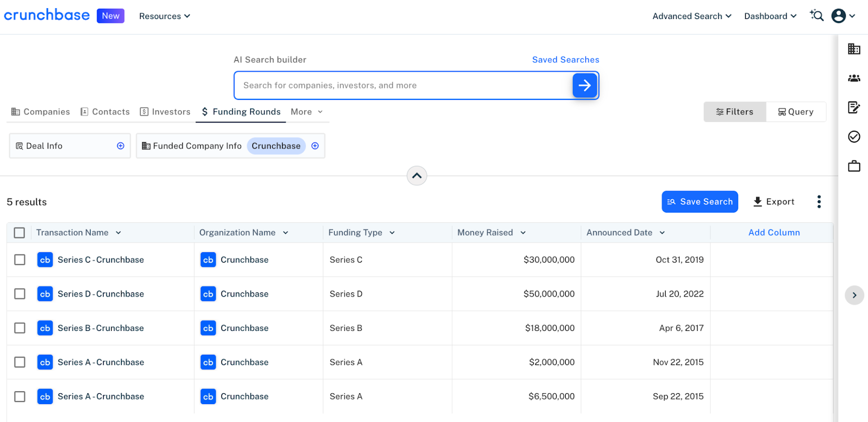Click cb logo beside the $2,000,000 Series A transaction
This screenshot has height=422, width=868.
(45, 362)
